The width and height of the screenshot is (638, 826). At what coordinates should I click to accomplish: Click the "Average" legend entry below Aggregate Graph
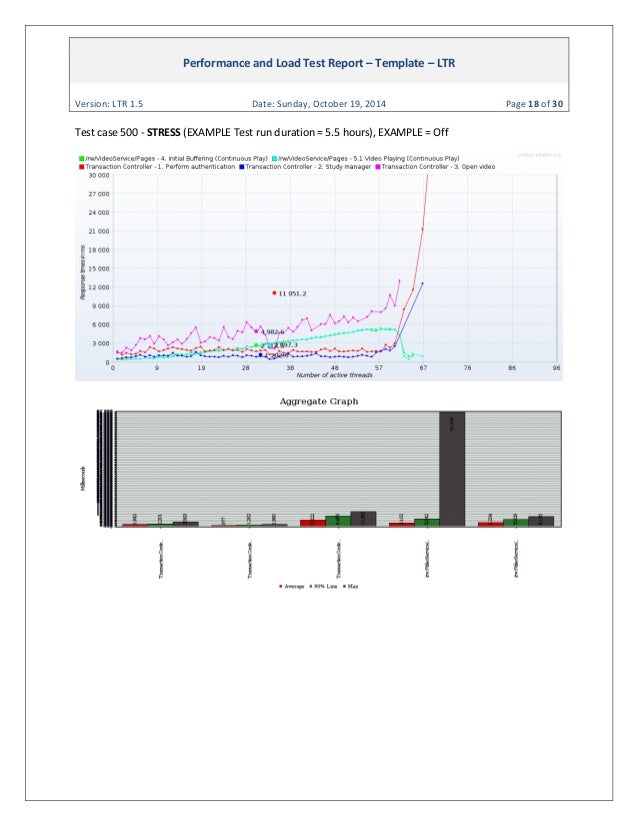(292, 586)
